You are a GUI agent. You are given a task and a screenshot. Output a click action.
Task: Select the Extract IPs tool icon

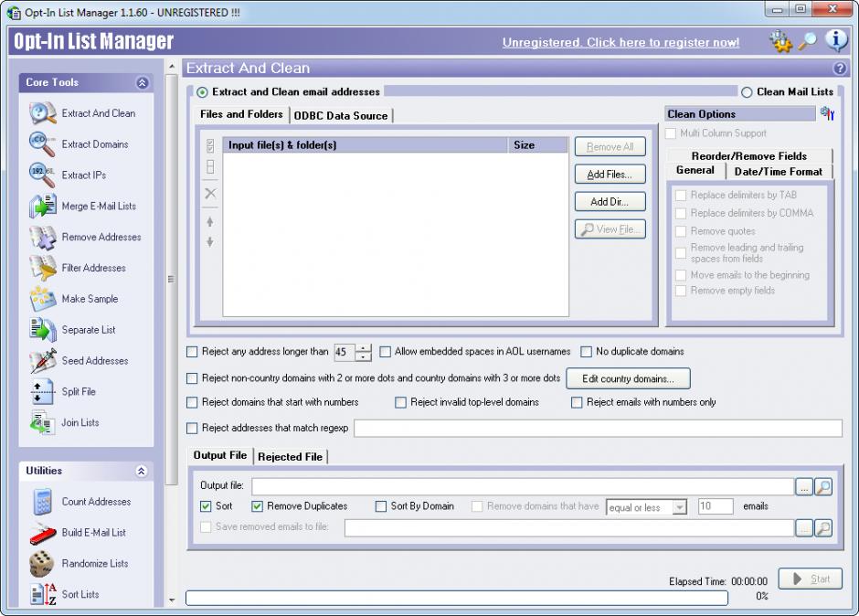42,175
